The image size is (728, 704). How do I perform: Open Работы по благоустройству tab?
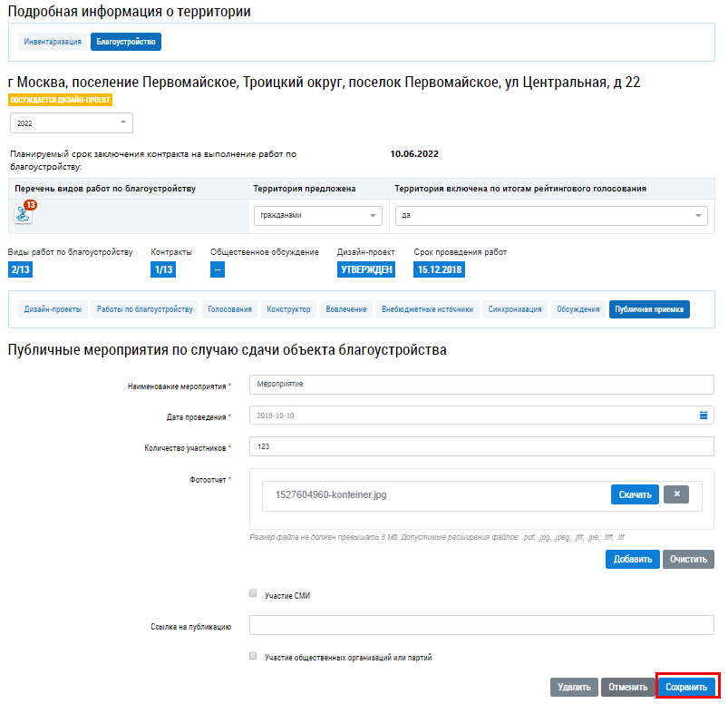click(x=144, y=309)
